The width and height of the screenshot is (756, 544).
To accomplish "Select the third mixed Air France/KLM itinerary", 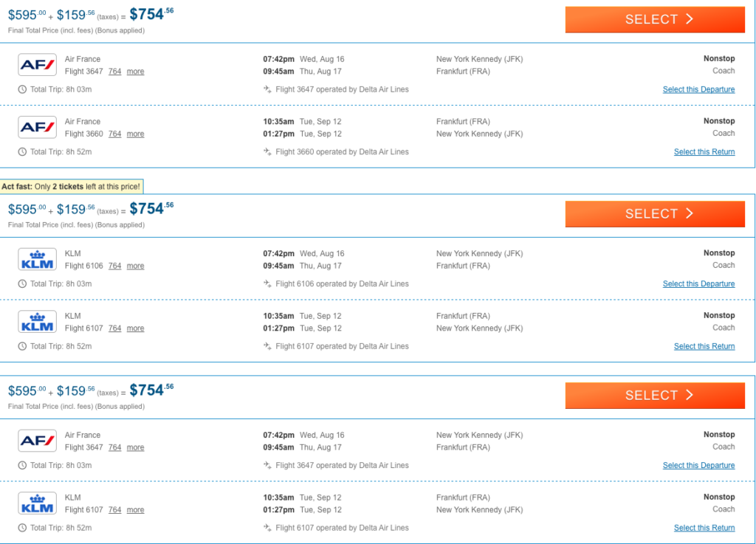I will click(655, 396).
